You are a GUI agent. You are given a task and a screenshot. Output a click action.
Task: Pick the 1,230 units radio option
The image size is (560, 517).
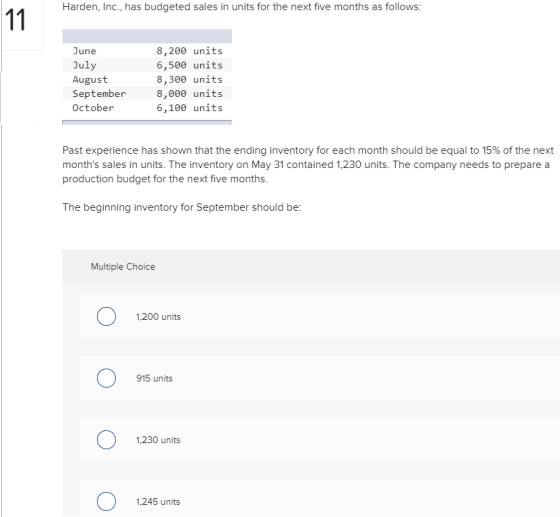pos(106,440)
